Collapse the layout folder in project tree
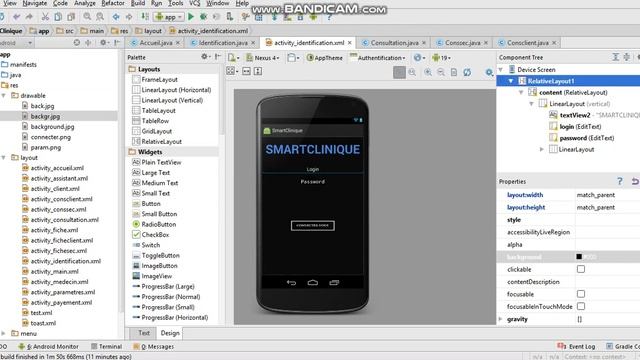 [4, 158]
